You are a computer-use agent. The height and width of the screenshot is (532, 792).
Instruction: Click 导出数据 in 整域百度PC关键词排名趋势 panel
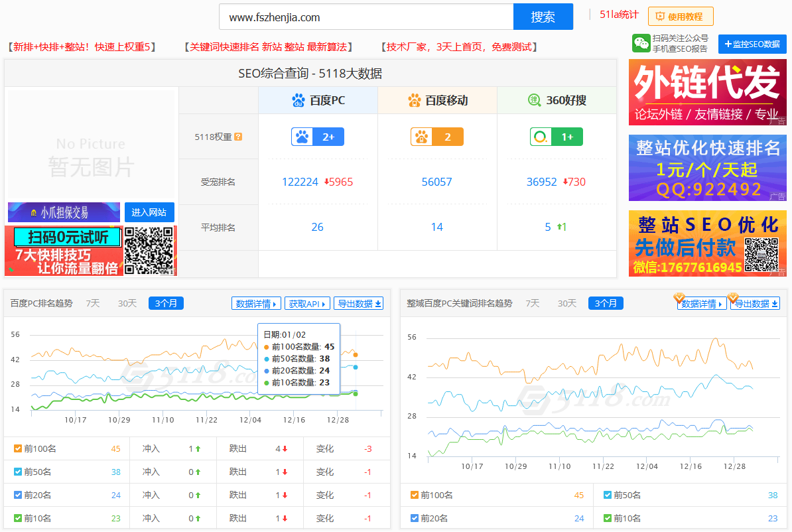click(755, 304)
